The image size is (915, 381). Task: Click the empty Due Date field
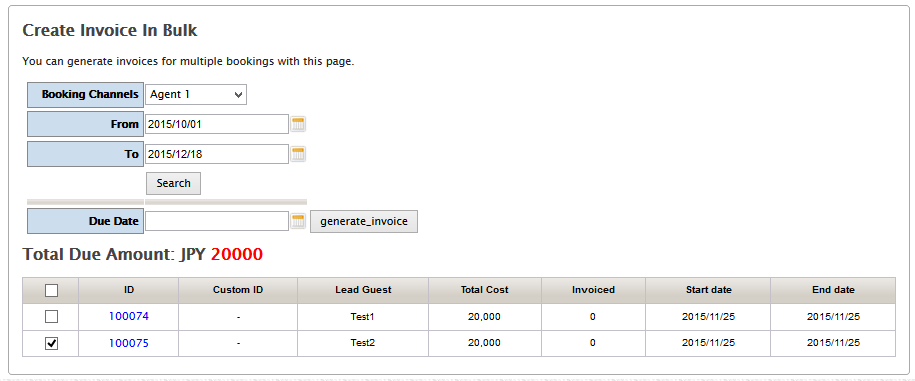tap(217, 221)
